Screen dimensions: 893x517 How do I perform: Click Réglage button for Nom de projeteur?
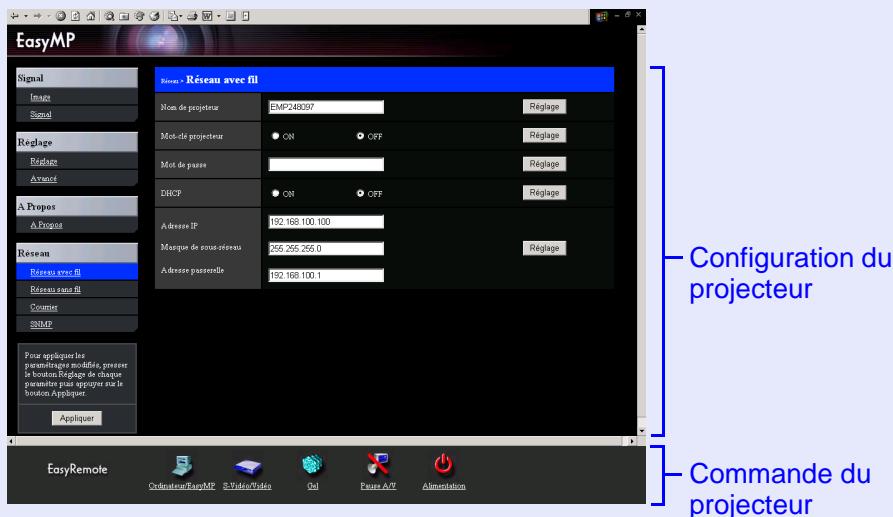pyautogui.click(x=544, y=106)
